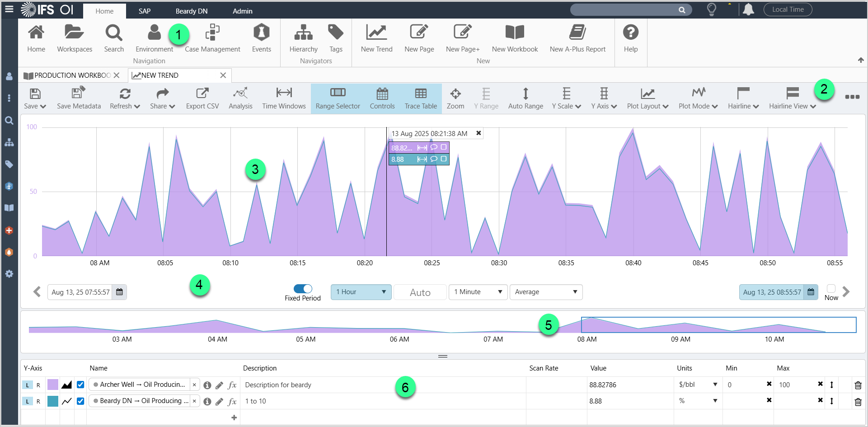Click the Local Time button
Screen dimensions: 868x427
[788, 9]
